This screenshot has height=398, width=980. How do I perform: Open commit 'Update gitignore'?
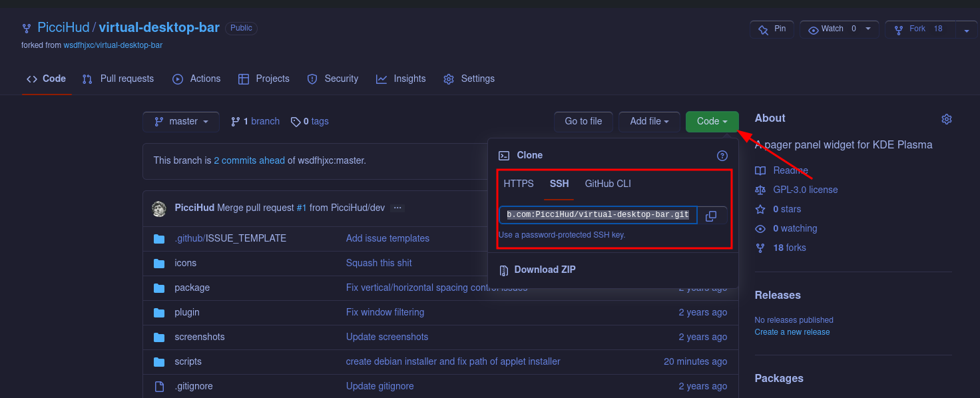click(x=379, y=386)
